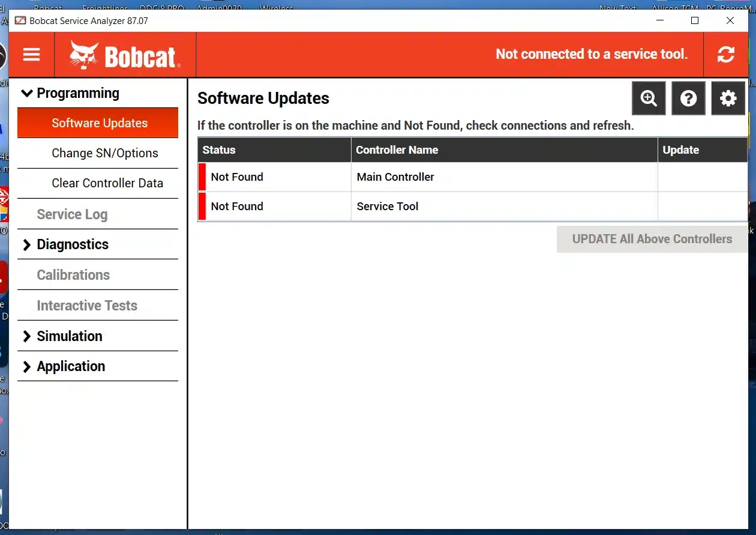756x535 pixels.
Task: Maximize the Service Analyzer window
Action: [x=694, y=20]
